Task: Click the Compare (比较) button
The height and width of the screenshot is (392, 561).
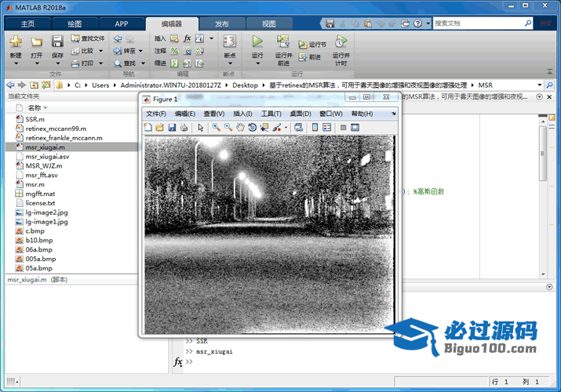Action: point(83,51)
